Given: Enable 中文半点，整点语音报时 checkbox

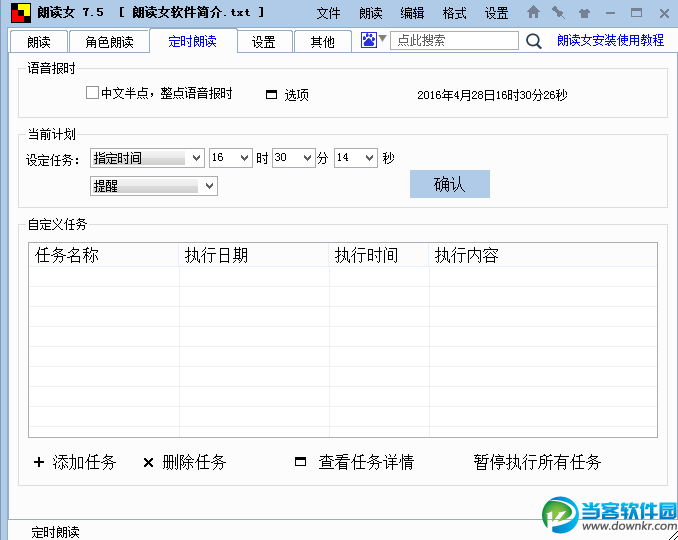Looking at the screenshot, I should pos(92,93).
